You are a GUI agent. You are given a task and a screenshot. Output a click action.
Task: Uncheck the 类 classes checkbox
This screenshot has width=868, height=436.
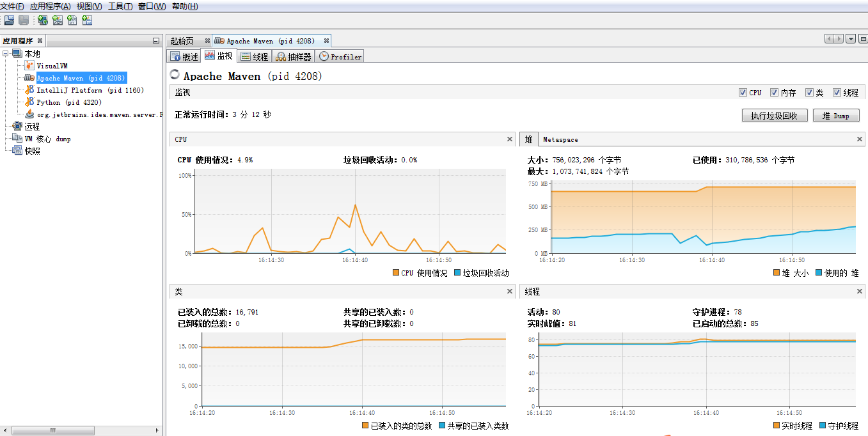click(809, 92)
